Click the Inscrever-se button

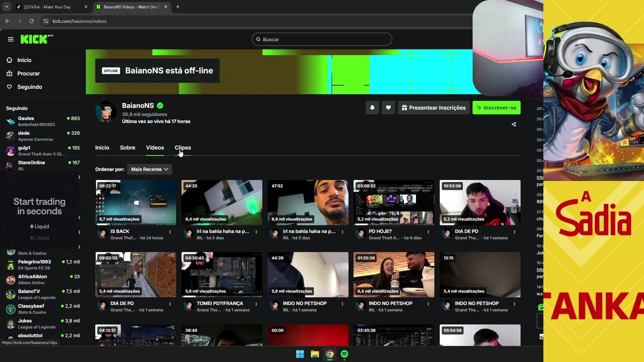pyautogui.click(x=497, y=108)
